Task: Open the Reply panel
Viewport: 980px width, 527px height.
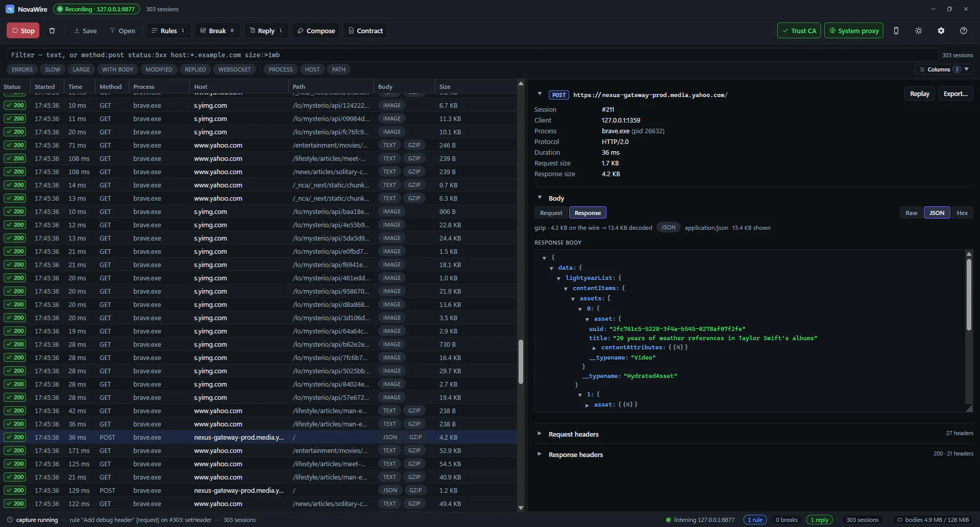Action: pos(266,31)
